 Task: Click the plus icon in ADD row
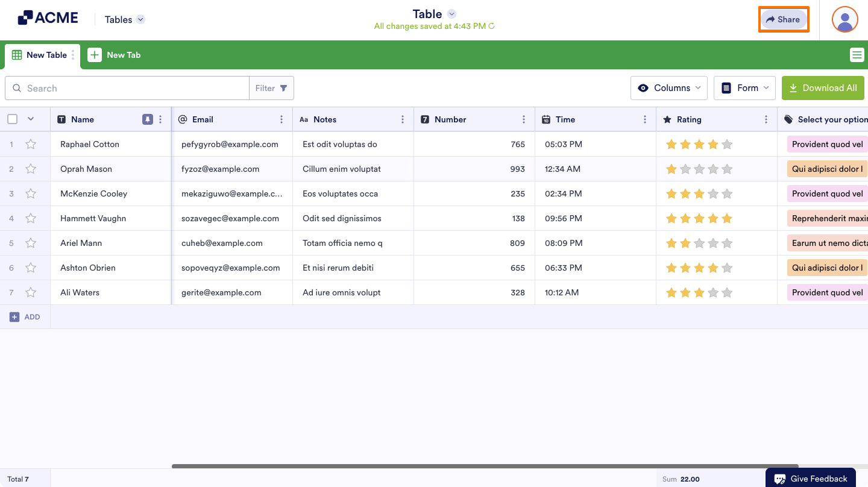click(14, 317)
